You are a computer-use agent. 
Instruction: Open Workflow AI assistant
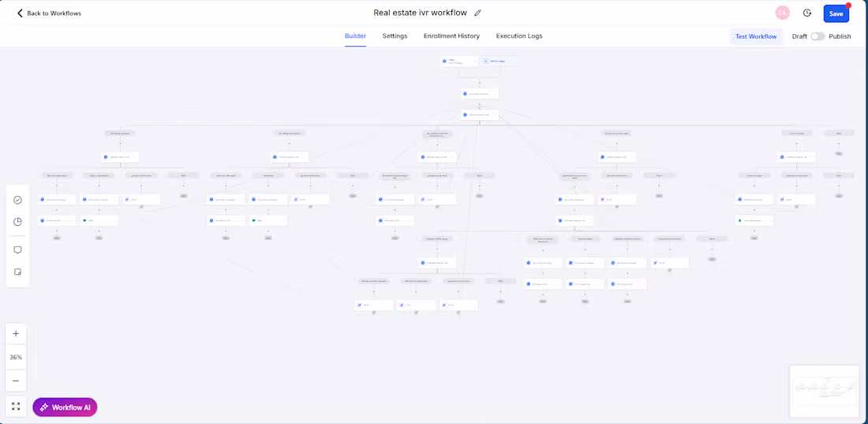(x=65, y=407)
